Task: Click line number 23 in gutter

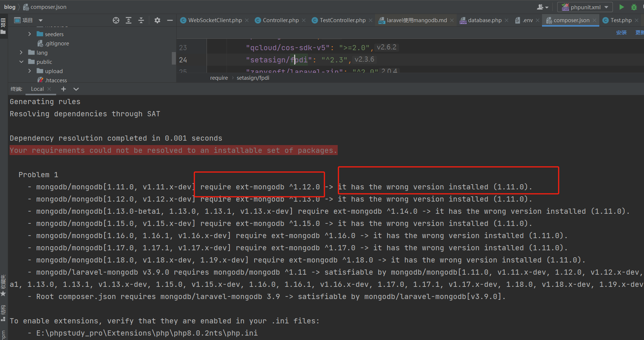Action: pyautogui.click(x=183, y=48)
